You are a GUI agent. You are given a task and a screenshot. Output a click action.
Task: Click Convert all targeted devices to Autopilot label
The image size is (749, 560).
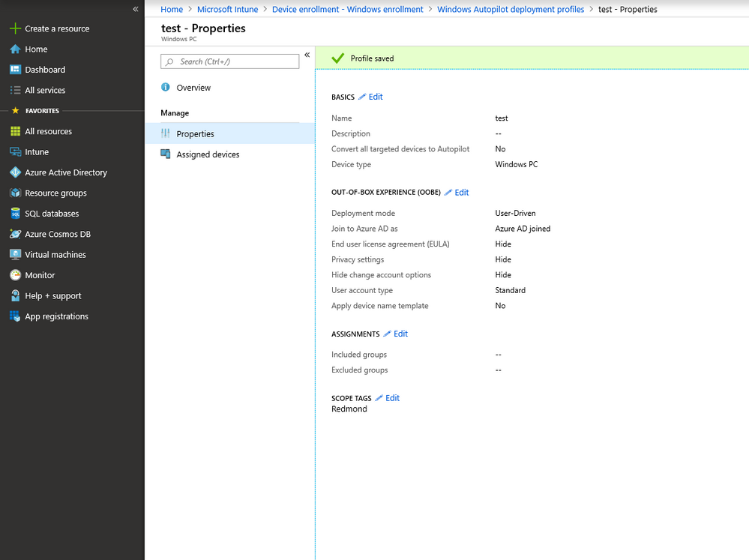pyautogui.click(x=400, y=149)
